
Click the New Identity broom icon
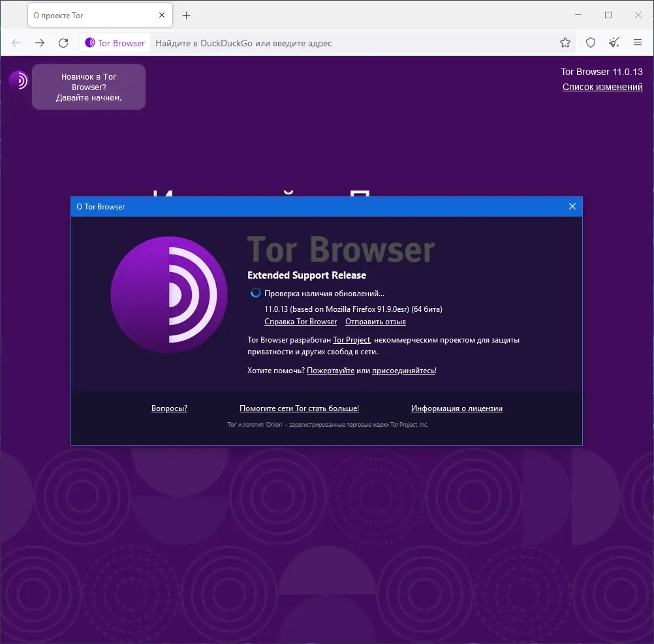(x=614, y=42)
